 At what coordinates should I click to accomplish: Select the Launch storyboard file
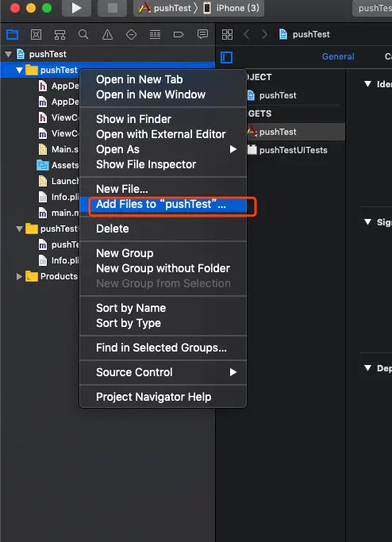point(59,181)
